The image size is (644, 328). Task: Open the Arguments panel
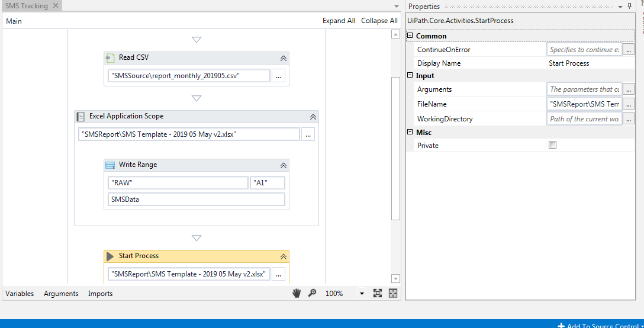point(61,294)
